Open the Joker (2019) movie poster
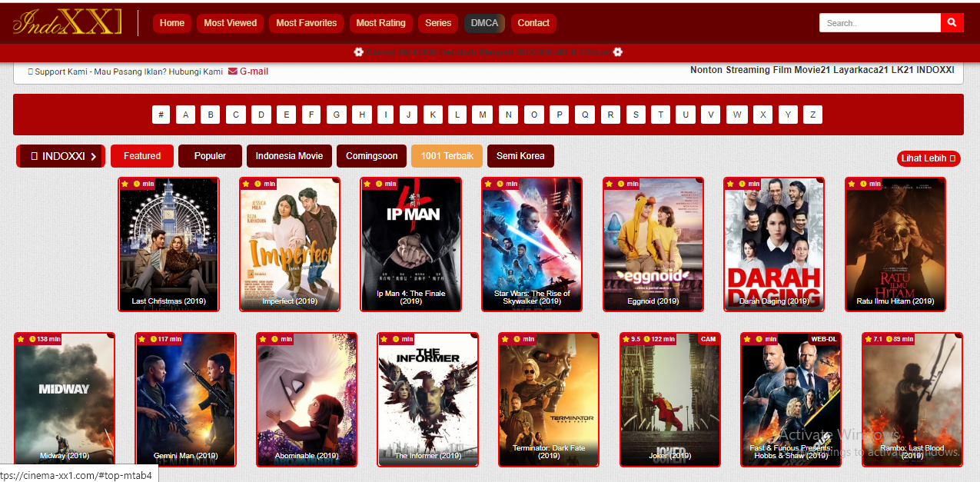980x482 pixels. tap(670, 400)
